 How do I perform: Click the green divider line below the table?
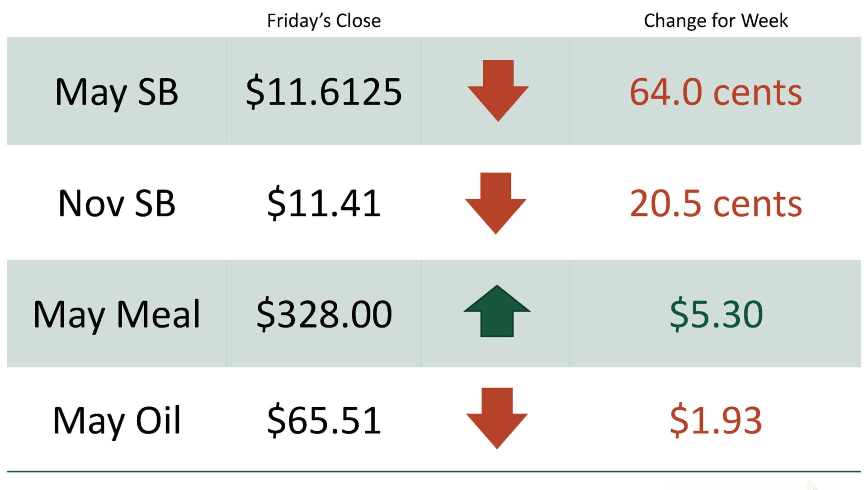(x=434, y=471)
